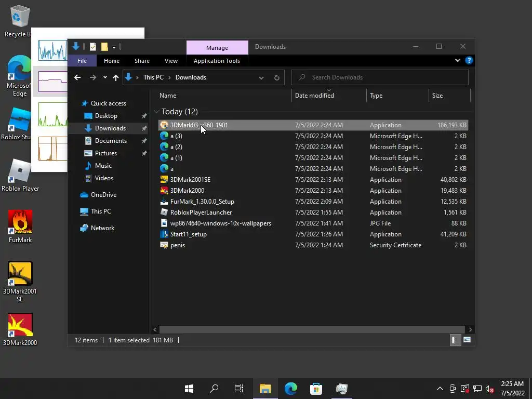The height and width of the screenshot is (399, 532).
Task: Open the Windows Start button
Action: tap(189, 389)
